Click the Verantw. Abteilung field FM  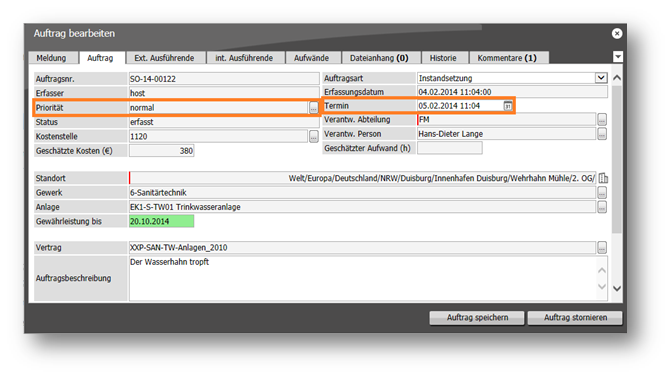tap(506, 120)
